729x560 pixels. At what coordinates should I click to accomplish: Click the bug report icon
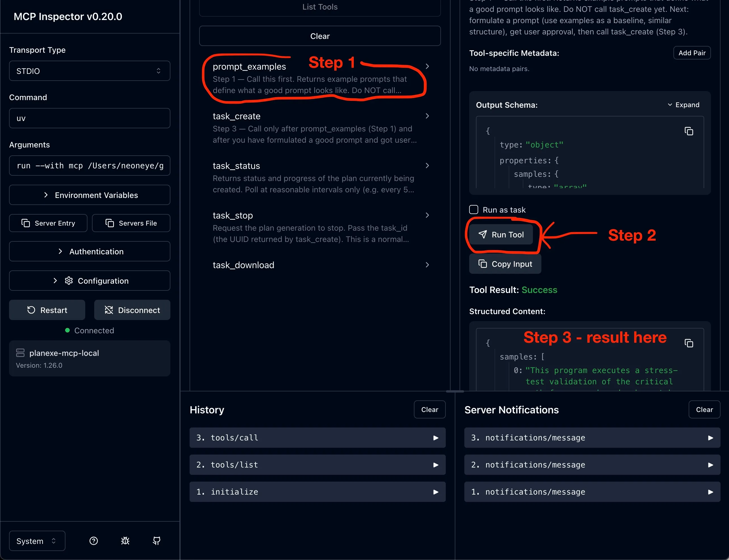click(x=125, y=541)
